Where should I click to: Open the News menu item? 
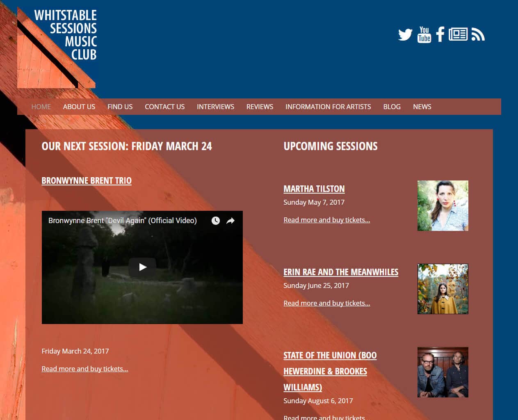click(x=422, y=107)
